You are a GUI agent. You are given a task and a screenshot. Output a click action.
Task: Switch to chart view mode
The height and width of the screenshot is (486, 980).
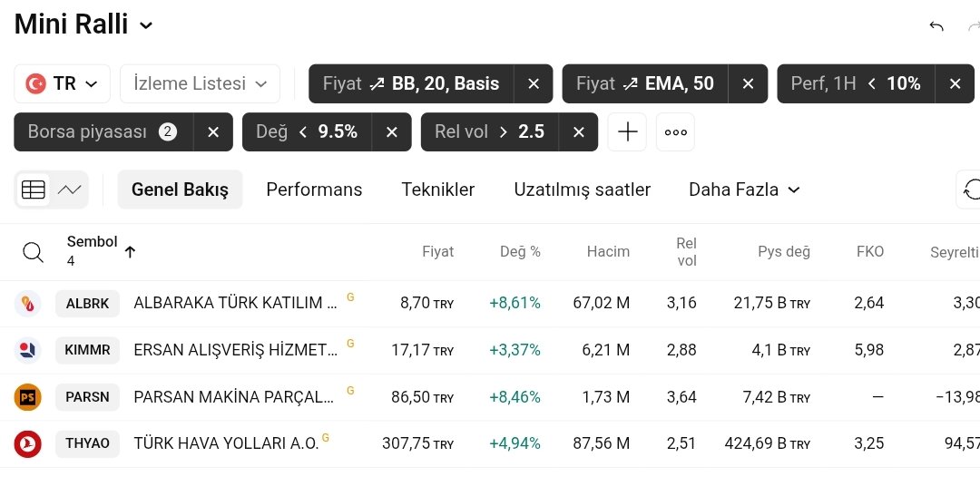click(69, 190)
